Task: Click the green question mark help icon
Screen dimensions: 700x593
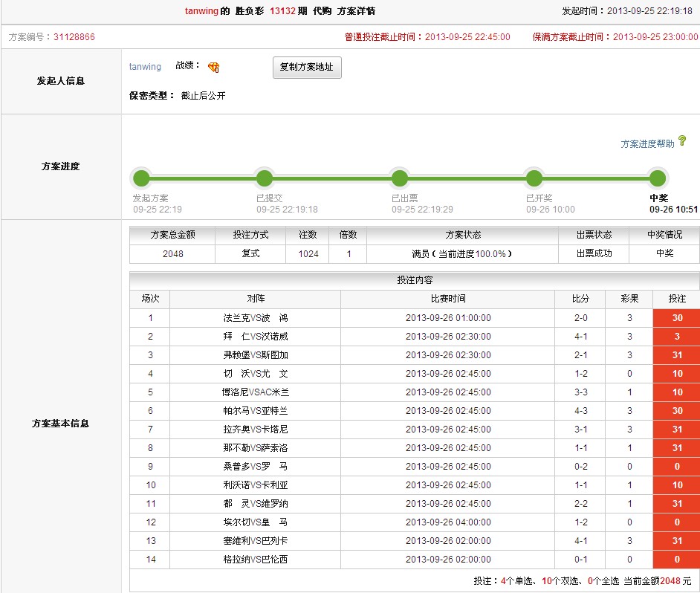Action: pyautogui.click(x=682, y=141)
